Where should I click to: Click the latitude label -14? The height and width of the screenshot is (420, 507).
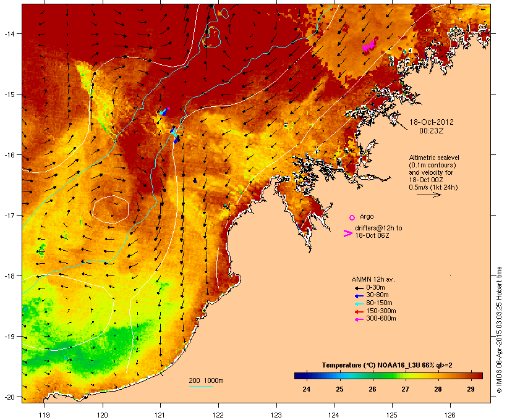pos(9,33)
